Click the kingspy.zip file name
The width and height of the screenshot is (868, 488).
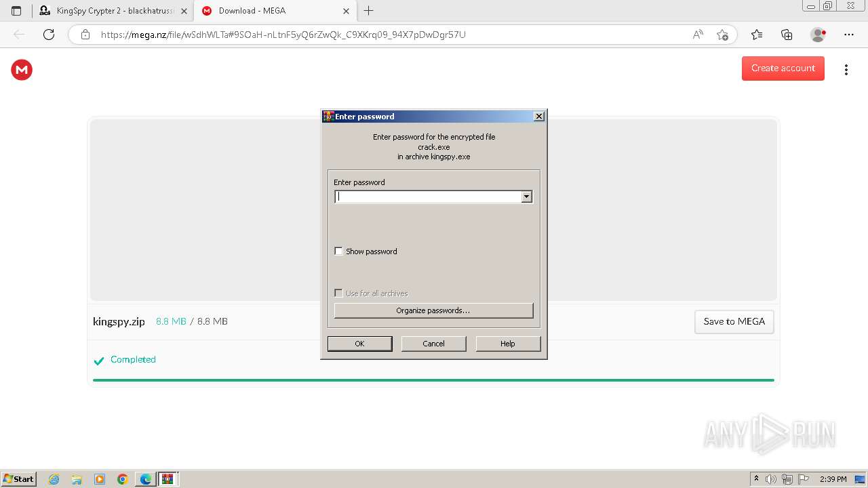pyautogui.click(x=119, y=322)
